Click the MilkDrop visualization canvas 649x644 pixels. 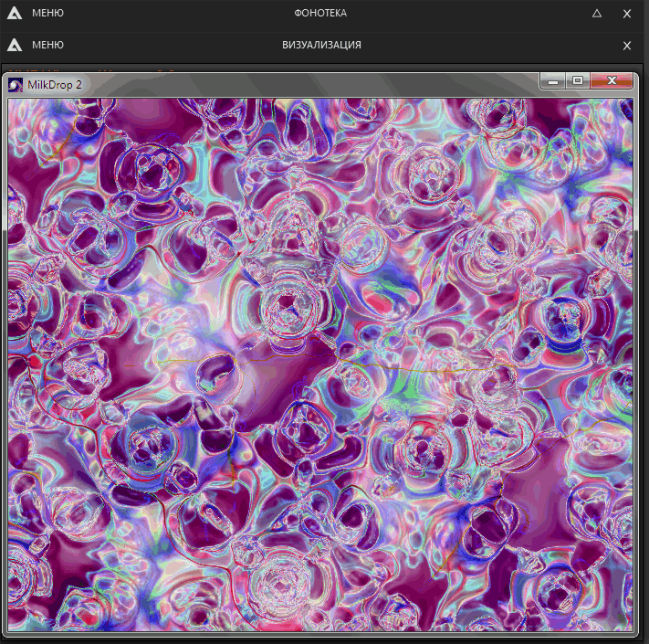point(320,364)
